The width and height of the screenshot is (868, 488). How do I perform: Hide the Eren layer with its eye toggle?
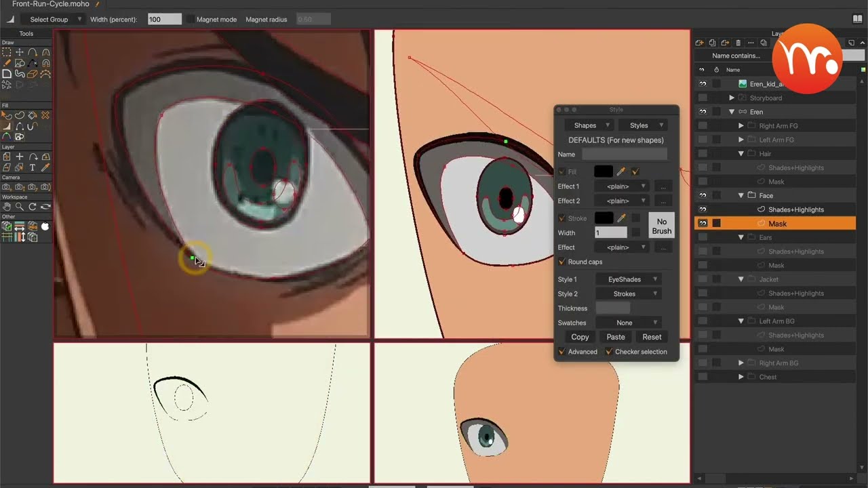pyautogui.click(x=703, y=112)
